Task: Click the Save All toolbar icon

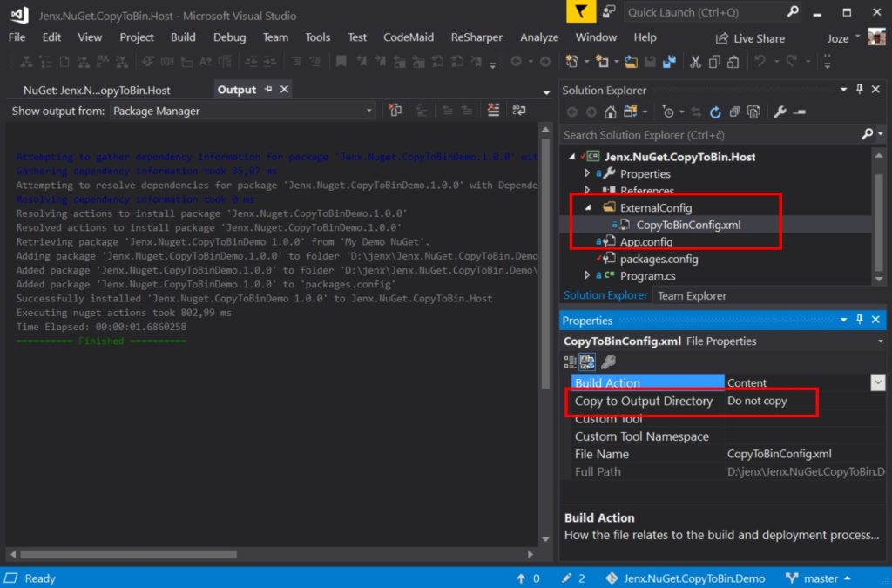Action: [670, 62]
